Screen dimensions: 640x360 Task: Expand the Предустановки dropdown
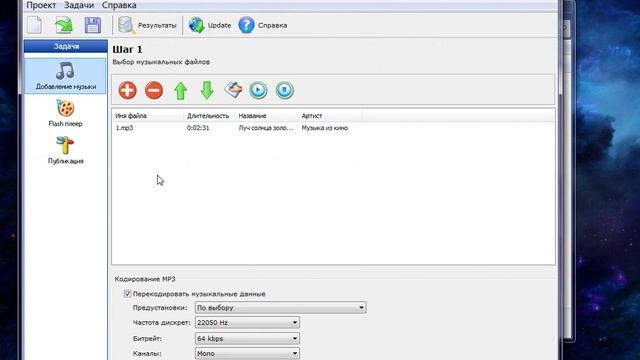(x=280, y=307)
